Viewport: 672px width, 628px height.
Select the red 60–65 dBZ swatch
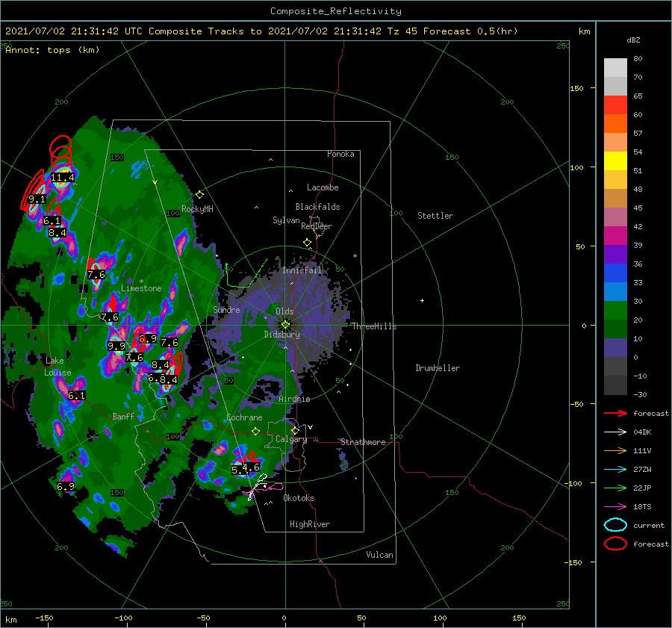coord(615,105)
